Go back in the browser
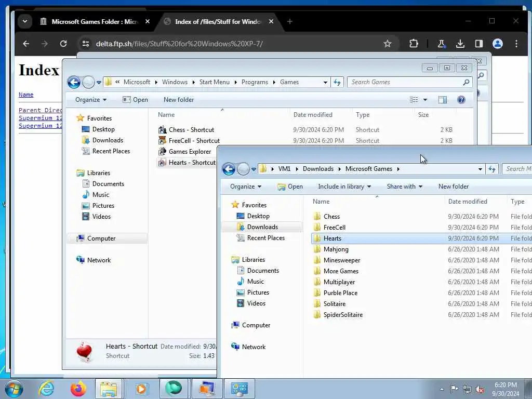The height and width of the screenshot is (399, 532). 26,44
